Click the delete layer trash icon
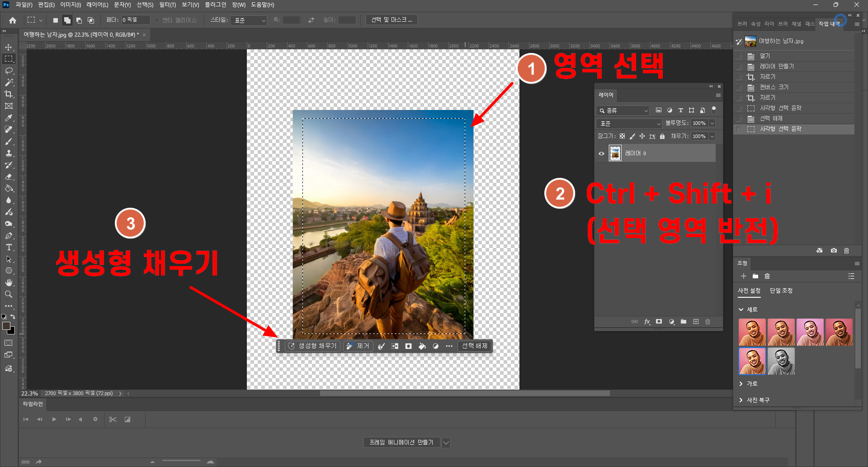The height and width of the screenshot is (467, 868). coord(708,322)
